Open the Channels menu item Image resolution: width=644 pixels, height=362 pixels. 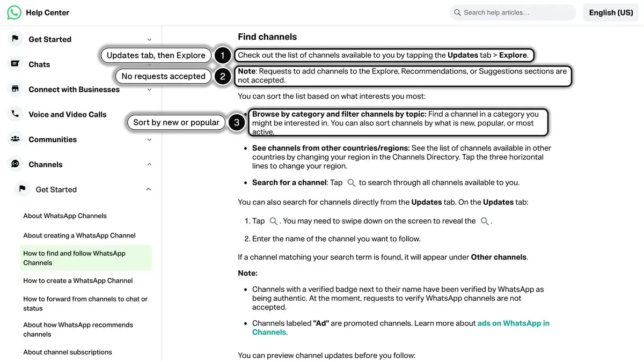coord(46,165)
